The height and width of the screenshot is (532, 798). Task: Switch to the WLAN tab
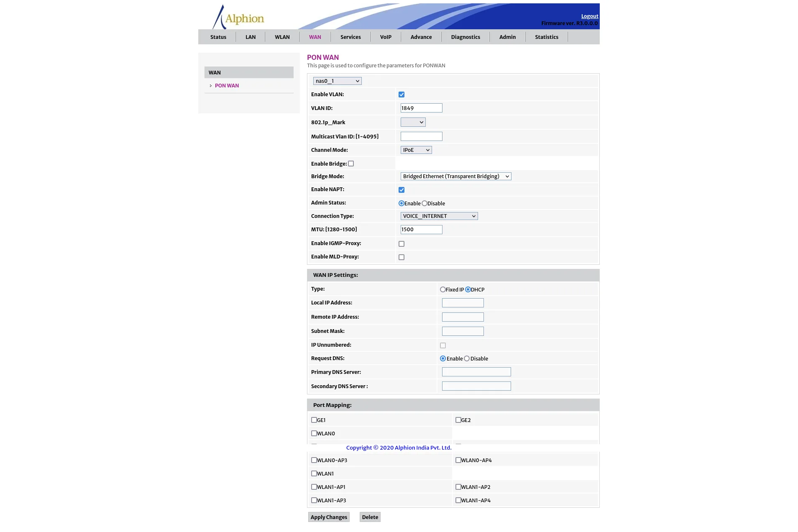pyautogui.click(x=282, y=37)
